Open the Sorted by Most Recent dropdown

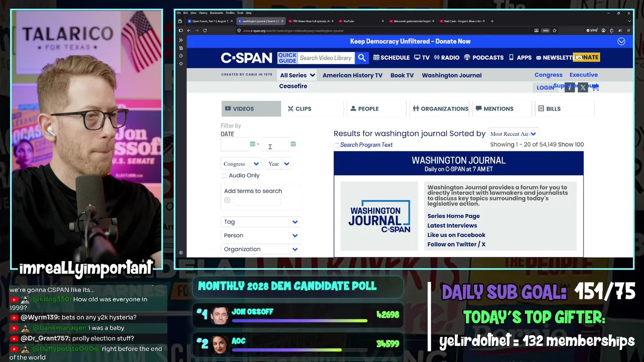coord(513,134)
